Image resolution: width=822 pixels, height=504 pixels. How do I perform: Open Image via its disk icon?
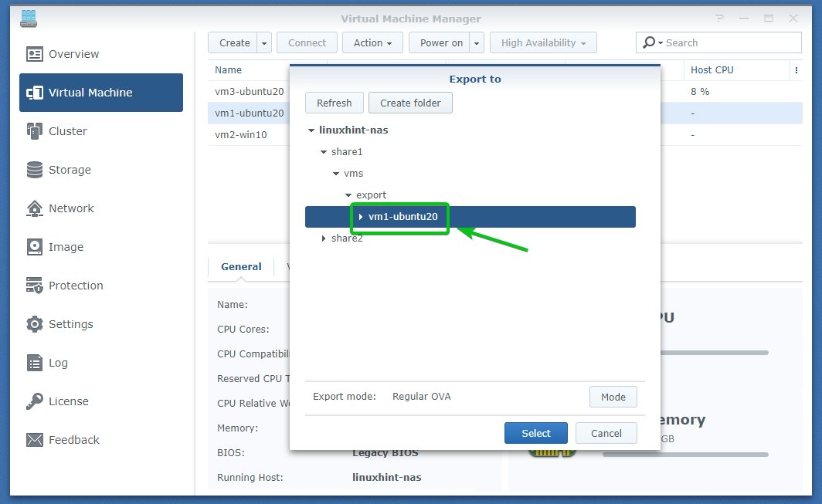[x=35, y=247]
